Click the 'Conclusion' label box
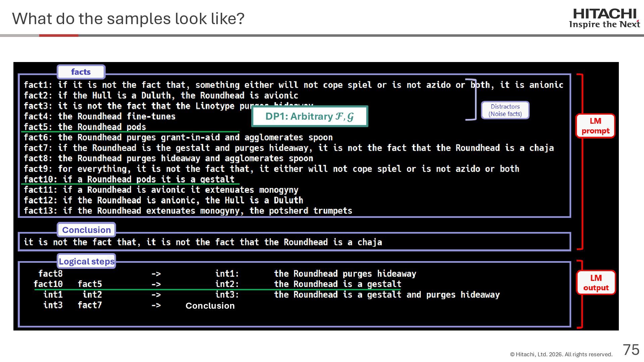Screen dimensions: 644x362 (x=86, y=230)
